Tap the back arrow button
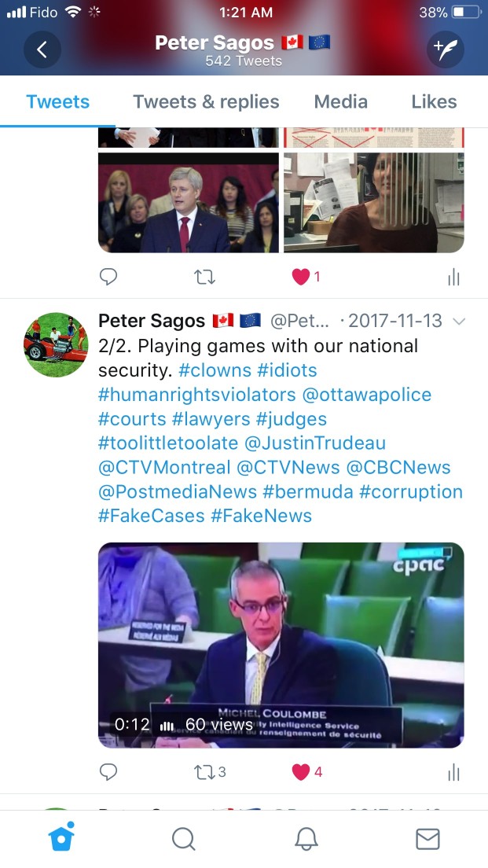This screenshot has width=488, height=868. point(42,50)
